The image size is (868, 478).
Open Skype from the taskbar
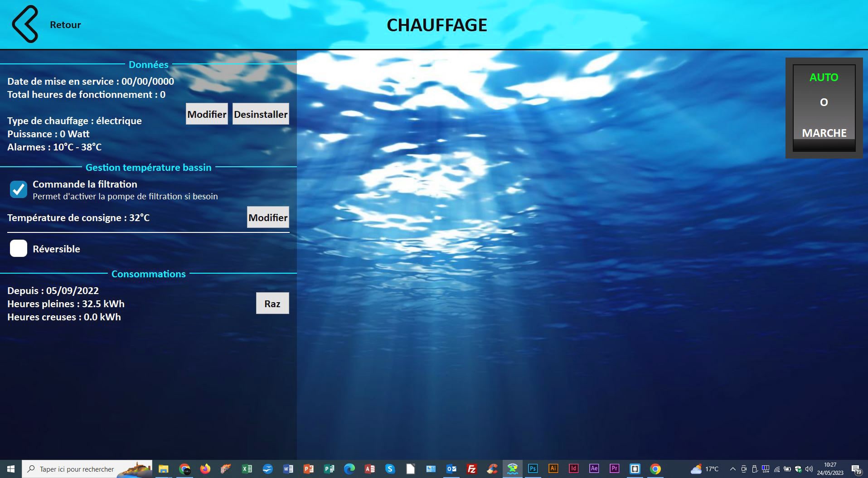point(389,469)
